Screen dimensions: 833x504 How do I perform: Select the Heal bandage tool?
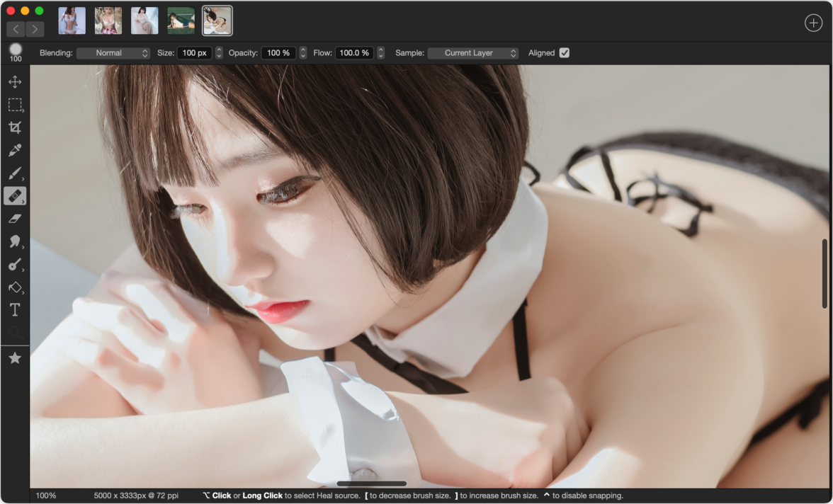pos(15,196)
